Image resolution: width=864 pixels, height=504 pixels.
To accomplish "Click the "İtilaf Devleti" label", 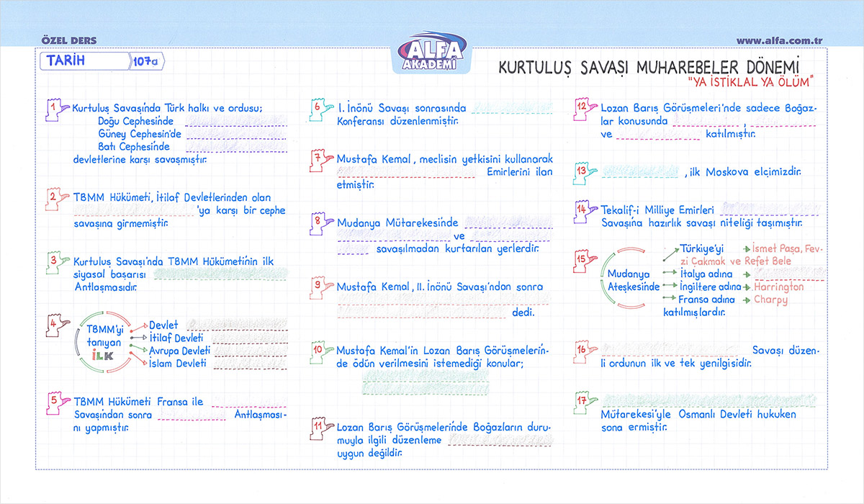I will (176, 338).
